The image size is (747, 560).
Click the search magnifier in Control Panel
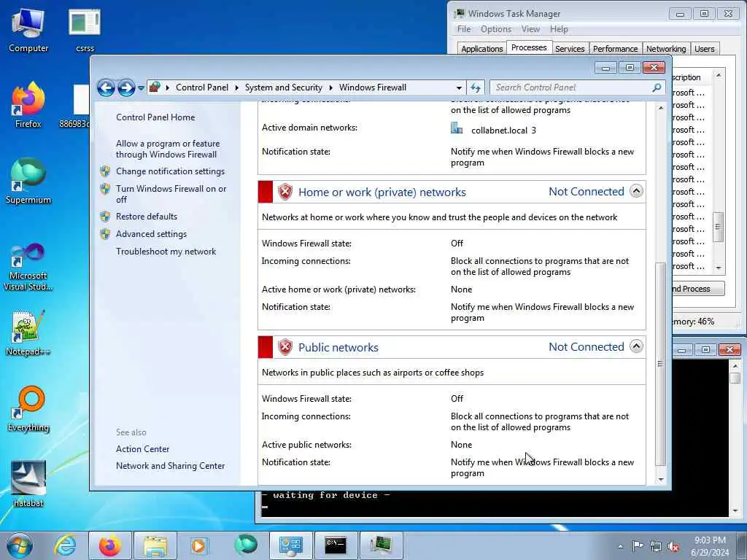tap(657, 87)
